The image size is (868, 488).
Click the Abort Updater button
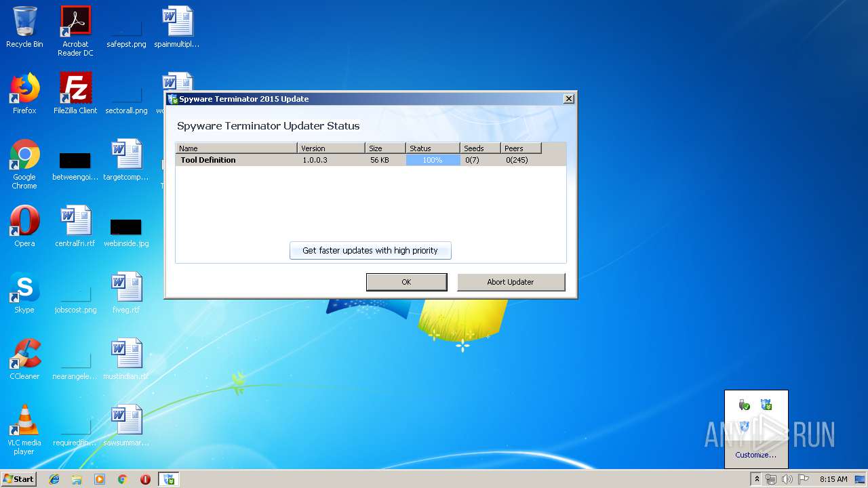click(511, 282)
